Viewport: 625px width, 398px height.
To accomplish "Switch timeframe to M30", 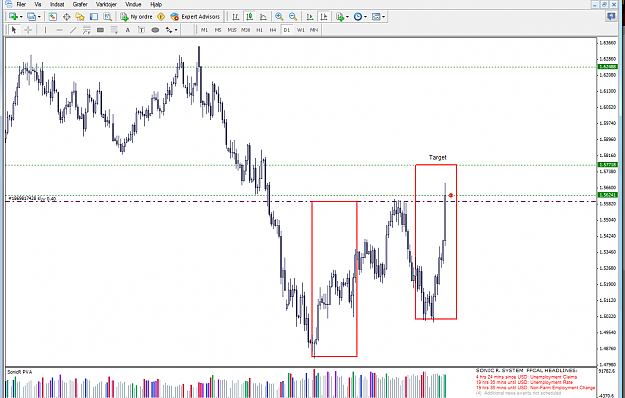I will 246,30.
